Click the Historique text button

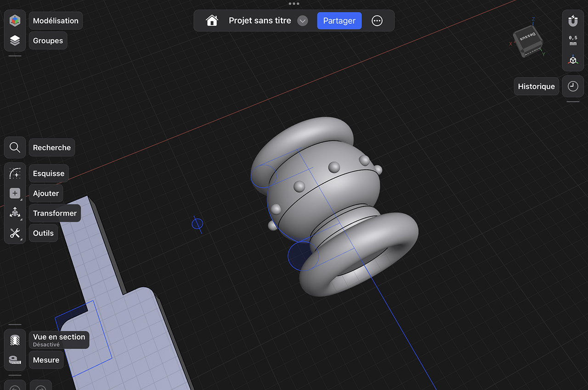point(536,86)
